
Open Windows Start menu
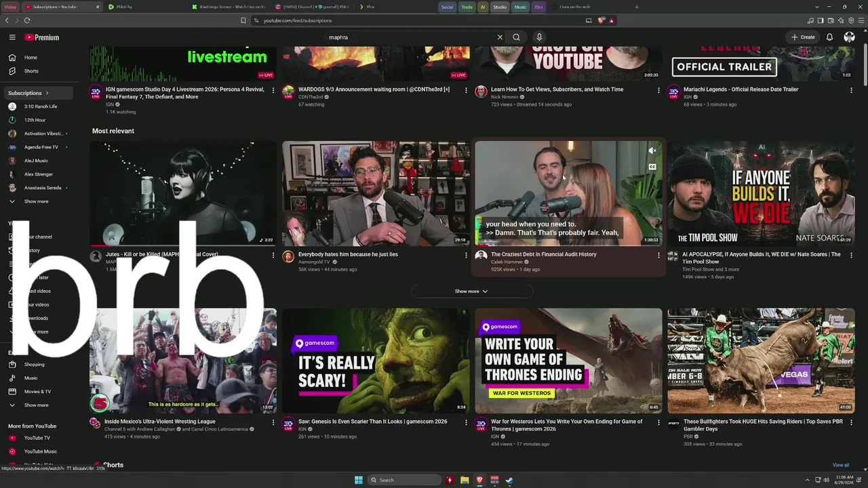point(359,480)
